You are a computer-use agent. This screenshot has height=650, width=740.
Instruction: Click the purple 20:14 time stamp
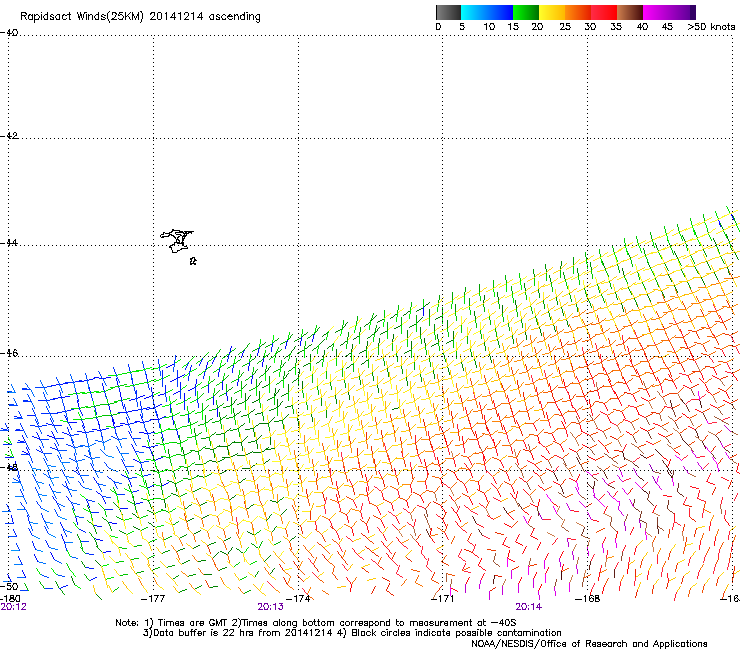pos(529,607)
